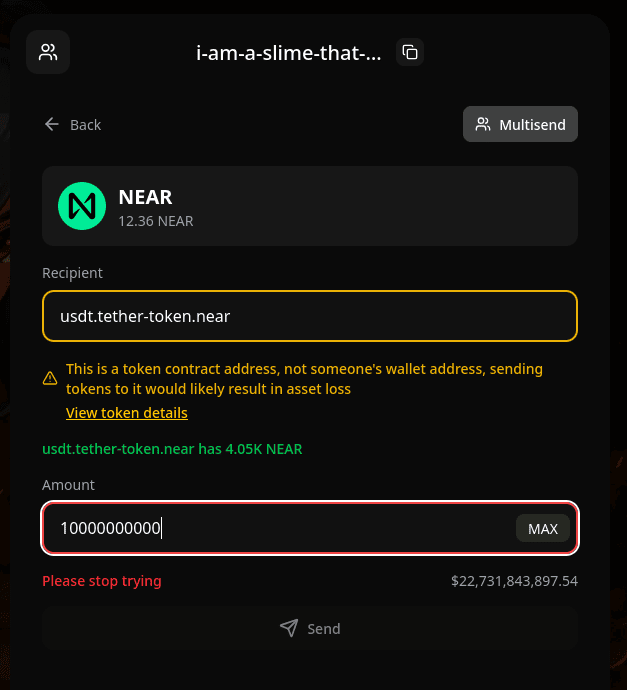Image resolution: width=627 pixels, height=690 pixels.
Task: Focus the Recipient address field
Action: click(x=310, y=317)
